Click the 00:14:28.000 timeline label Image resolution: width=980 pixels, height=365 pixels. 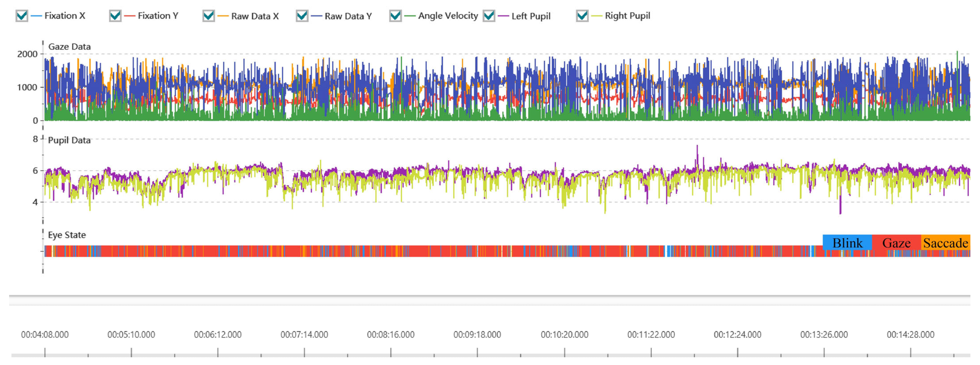[910, 335]
